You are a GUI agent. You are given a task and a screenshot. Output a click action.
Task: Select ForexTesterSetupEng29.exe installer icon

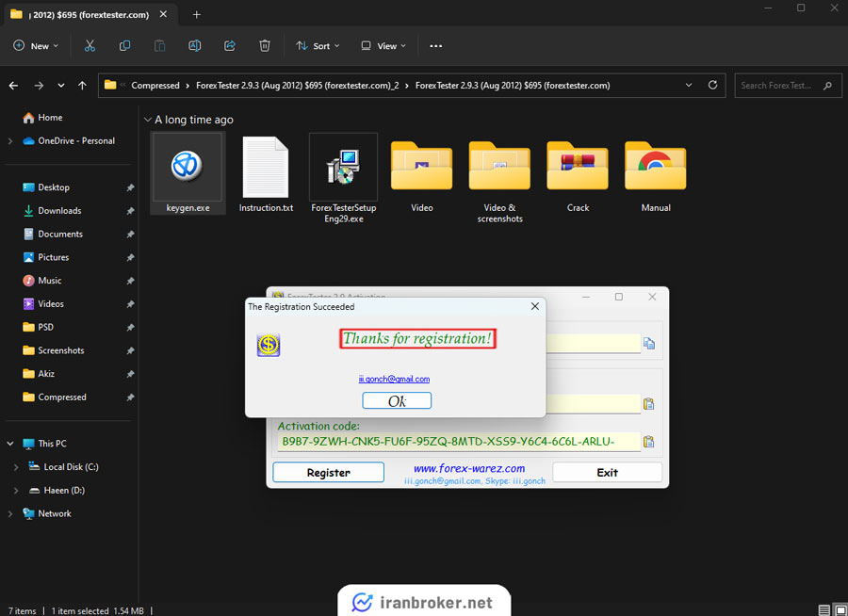pos(343,178)
